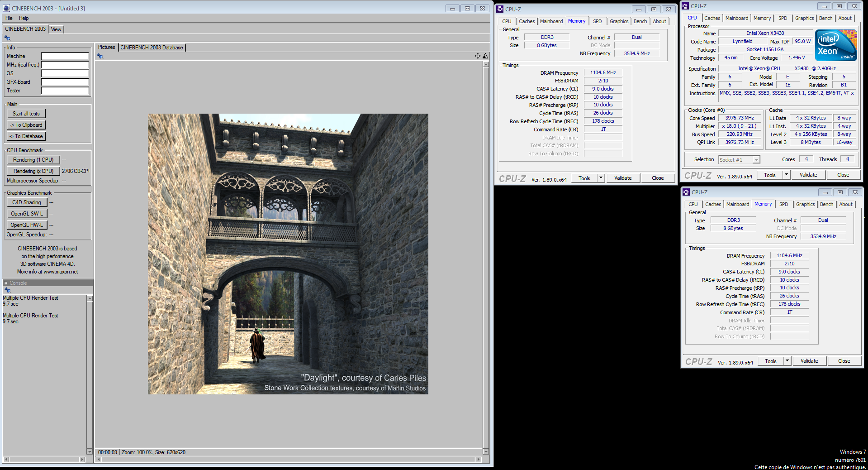Select the CINEBENCH 2003 Database tab
The width and height of the screenshot is (868, 470).
152,48
